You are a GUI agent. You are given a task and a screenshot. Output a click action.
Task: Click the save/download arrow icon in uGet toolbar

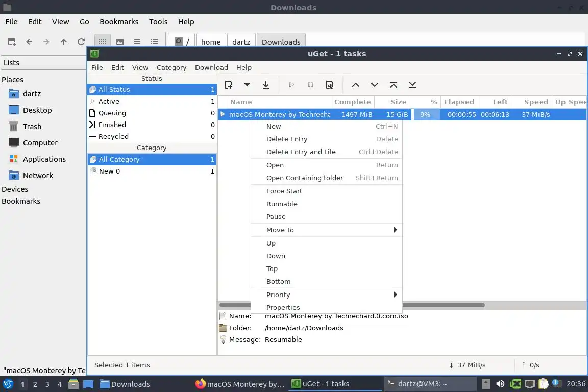[266, 85]
